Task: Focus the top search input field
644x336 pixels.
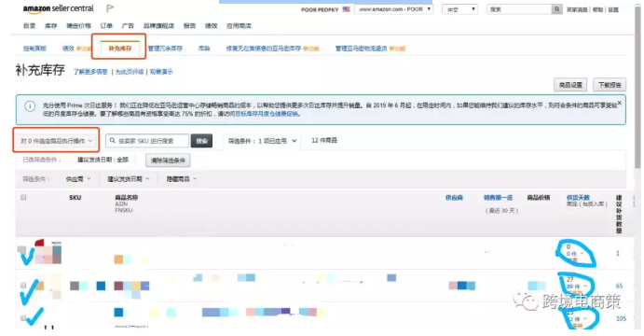Action: click(x=519, y=9)
